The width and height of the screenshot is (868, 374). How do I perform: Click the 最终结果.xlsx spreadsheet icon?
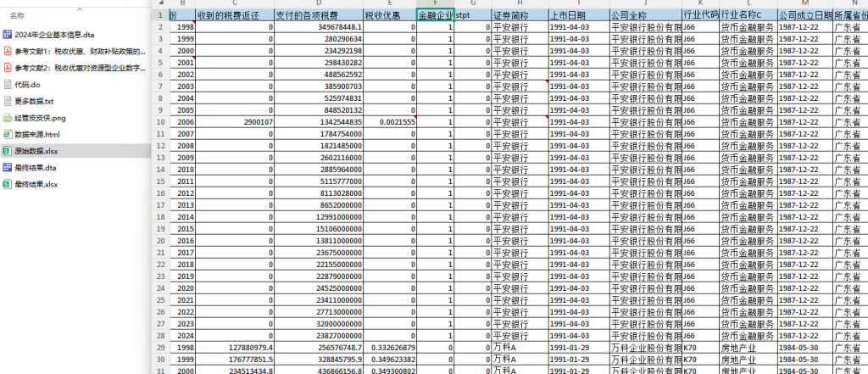[7, 184]
